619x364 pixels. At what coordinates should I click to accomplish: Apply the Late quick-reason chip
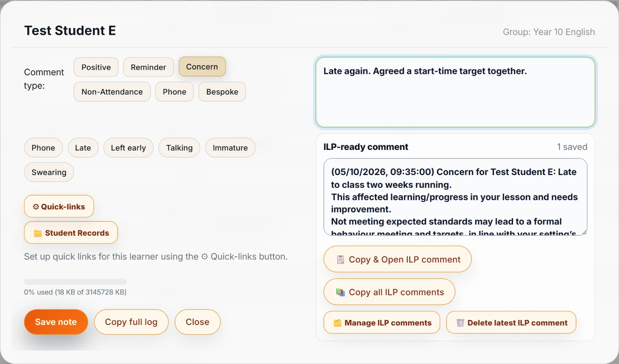(83, 148)
